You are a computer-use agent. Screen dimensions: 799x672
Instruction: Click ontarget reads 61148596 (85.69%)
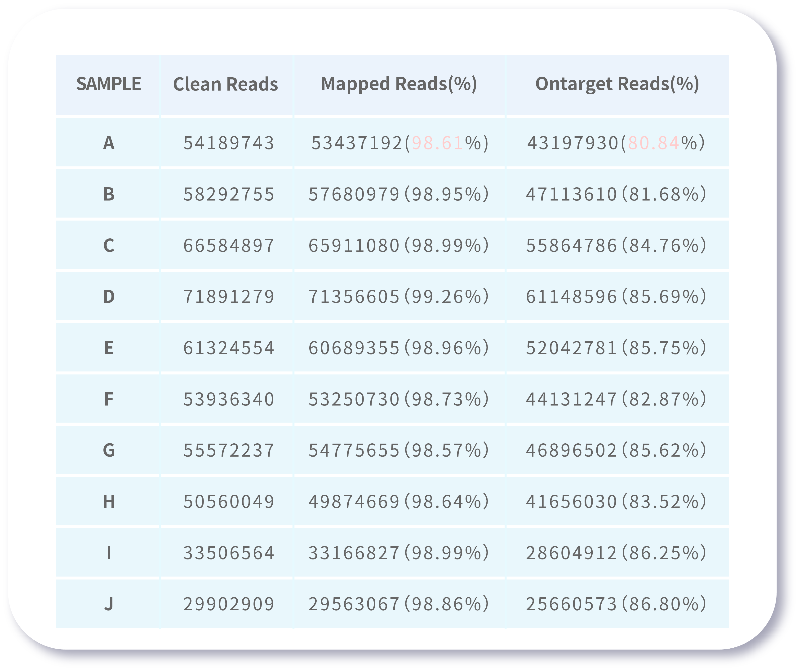point(616,296)
